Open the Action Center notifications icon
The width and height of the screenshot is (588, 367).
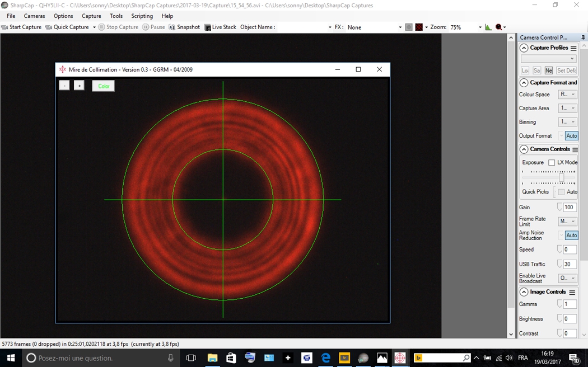(x=574, y=359)
